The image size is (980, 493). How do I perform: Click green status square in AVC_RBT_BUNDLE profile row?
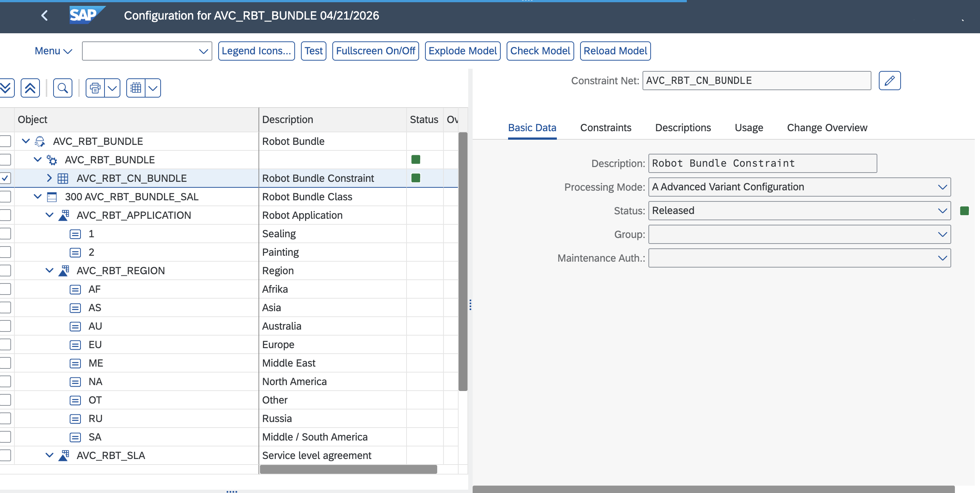(x=415, y=160)
